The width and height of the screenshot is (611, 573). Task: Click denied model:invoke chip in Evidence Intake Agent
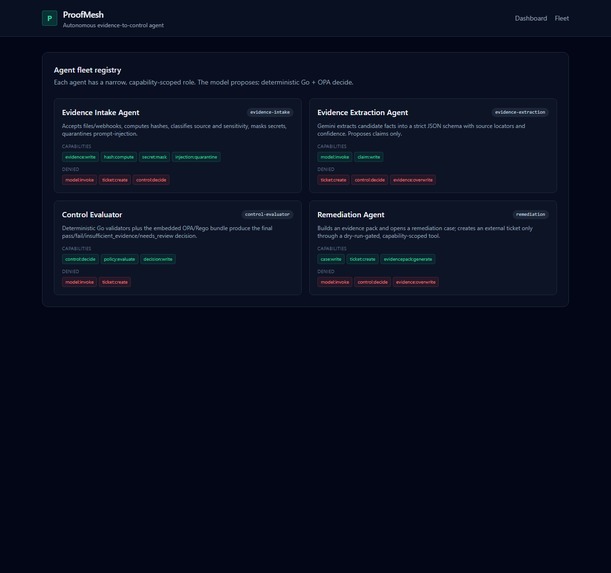pos(79,180)
